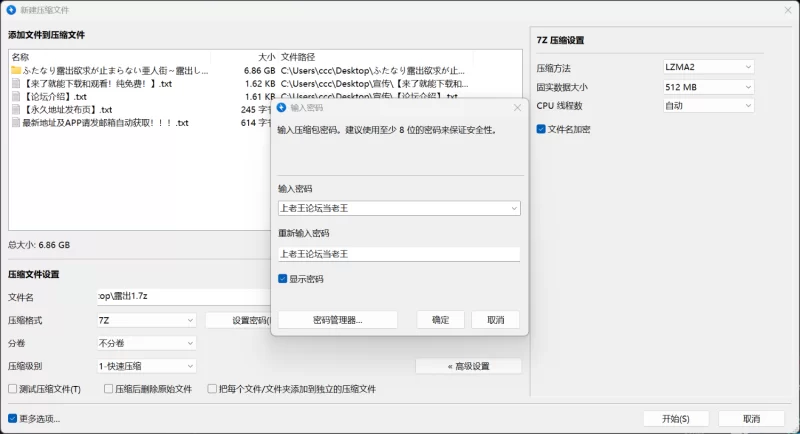Select the 【永久地址发布页】.txt file row

141,110
